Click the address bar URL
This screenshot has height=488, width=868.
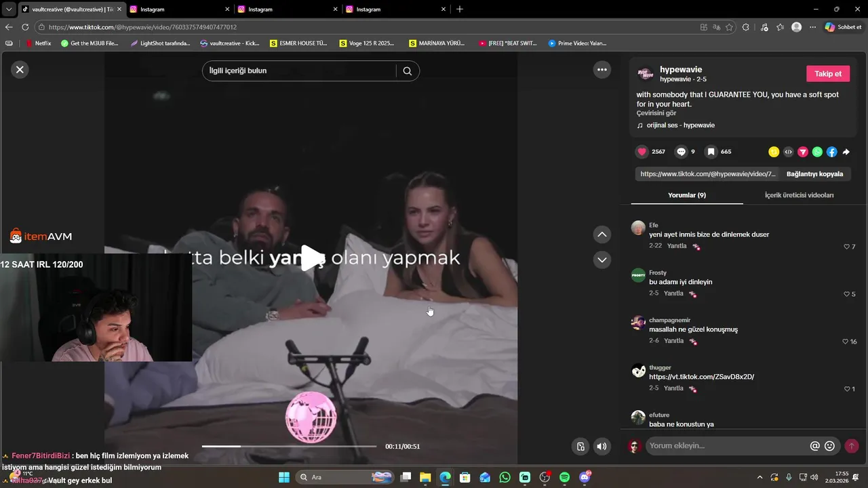142,27
